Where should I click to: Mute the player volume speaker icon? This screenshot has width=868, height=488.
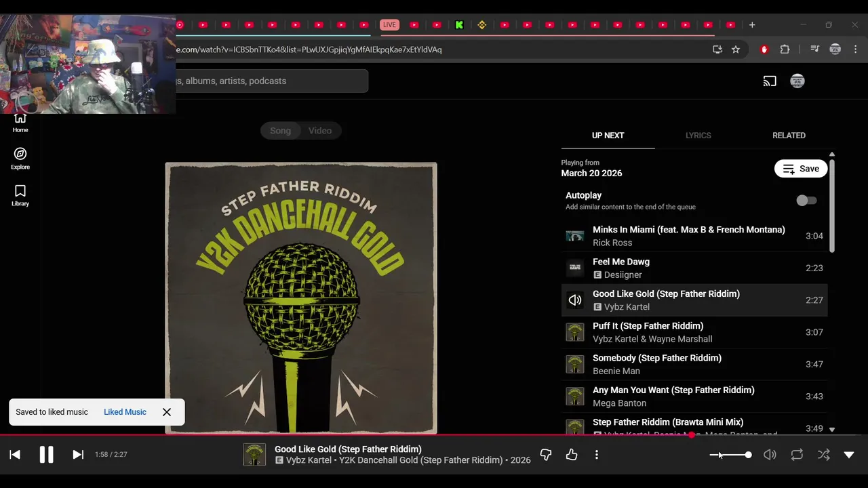(770, 455)
